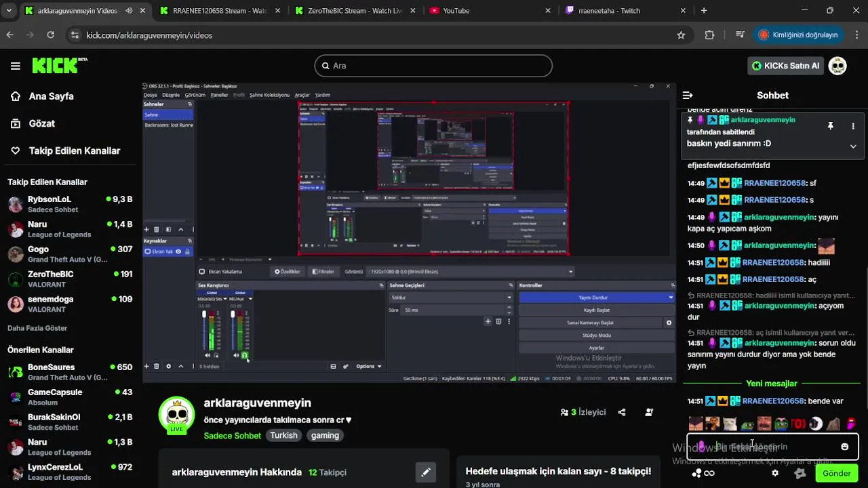Reload the current page

[x=51, y=35]
